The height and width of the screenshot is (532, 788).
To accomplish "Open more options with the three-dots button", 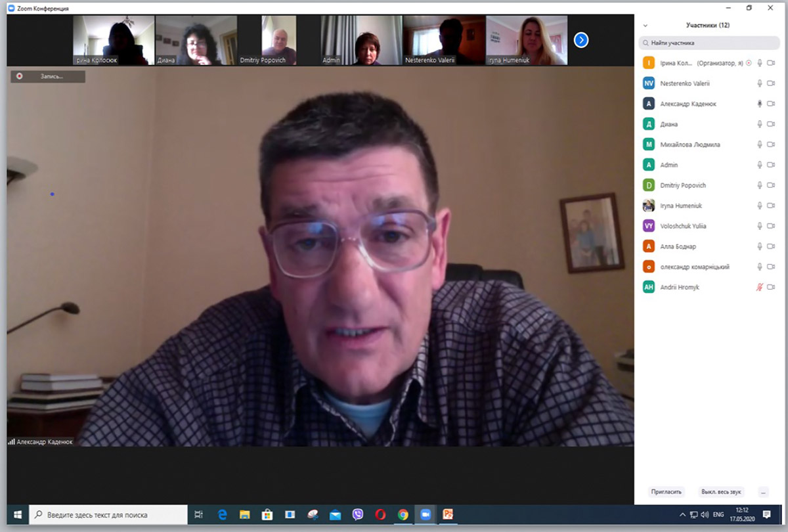I will pos(762,491).
